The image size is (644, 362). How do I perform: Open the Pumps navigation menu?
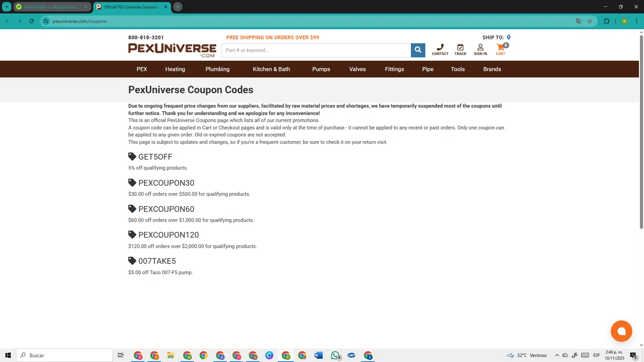coord(321,69)
